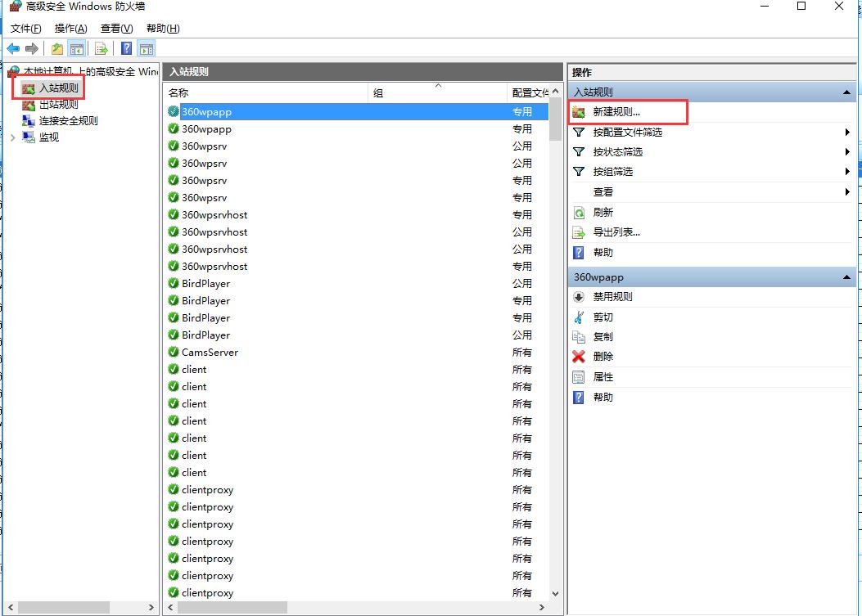This screenshot has width=862, height=616.
Task: Click 复制 in the 360wpapp actions
Action: [602, 337]
